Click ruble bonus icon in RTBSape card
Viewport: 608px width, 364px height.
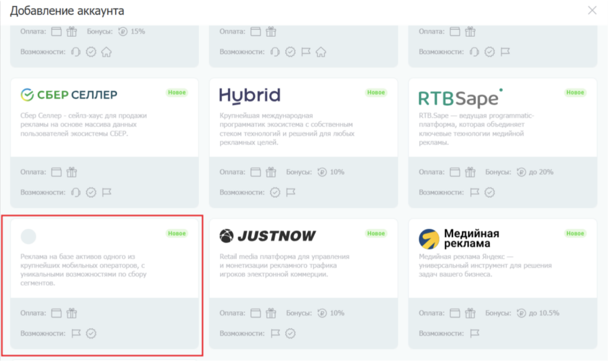point(521,172)
